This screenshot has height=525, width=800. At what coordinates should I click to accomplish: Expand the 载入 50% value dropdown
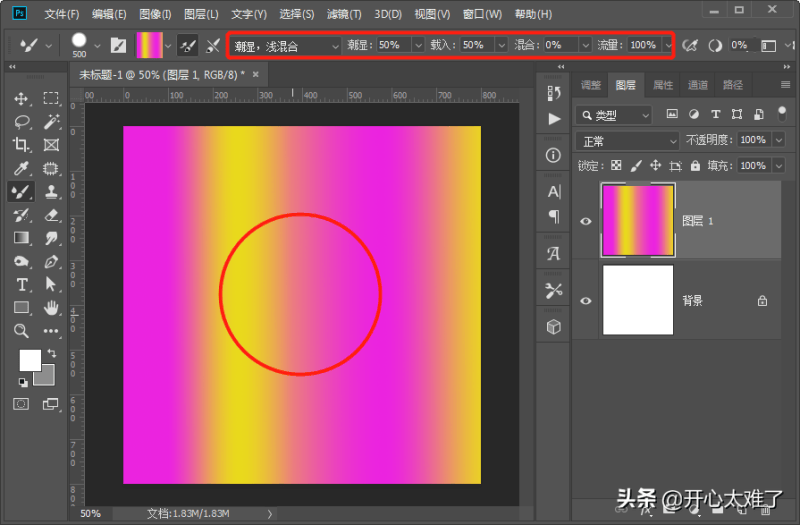502,46
